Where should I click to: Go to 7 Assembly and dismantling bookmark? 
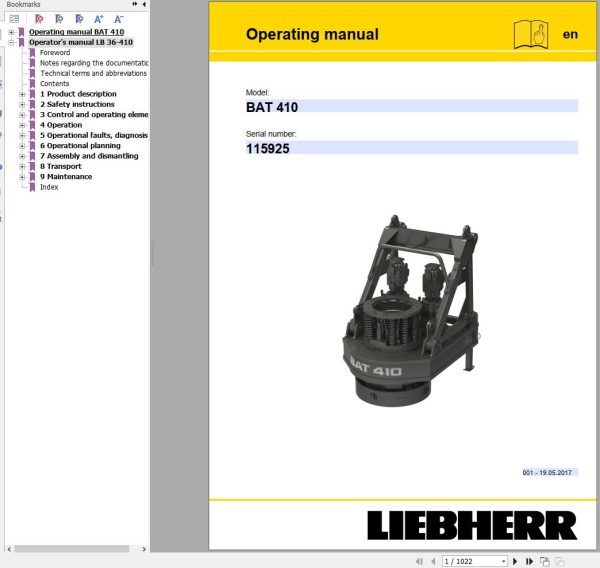point(89,156)
